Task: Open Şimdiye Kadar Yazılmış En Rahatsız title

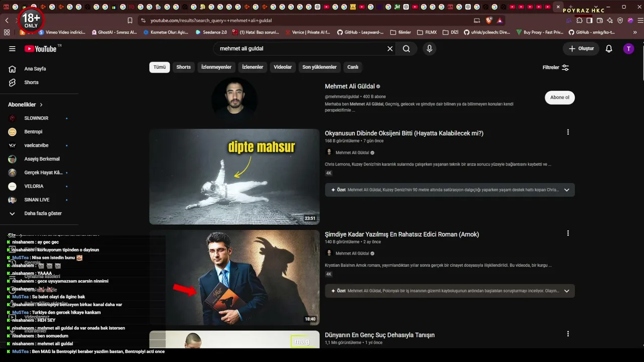Action: 402,234
